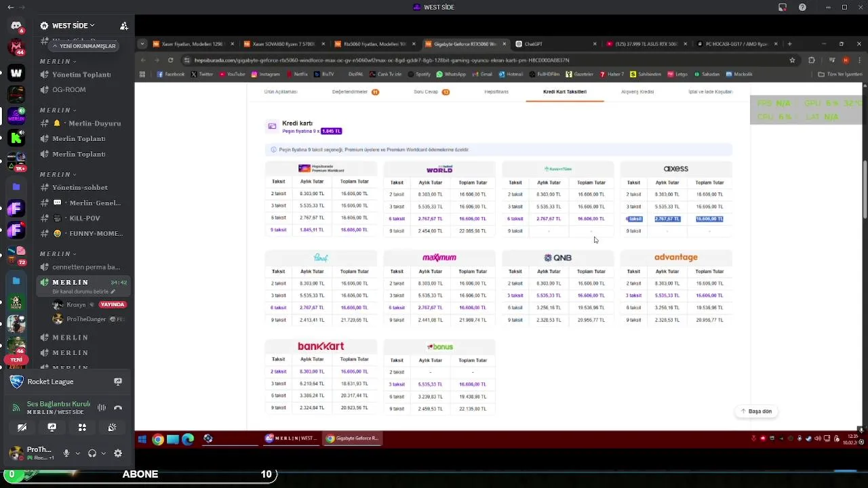Open the Sahibinden bookmark
Image resolution: width=868 pixels, height=488 pixels.
[646, 74]
